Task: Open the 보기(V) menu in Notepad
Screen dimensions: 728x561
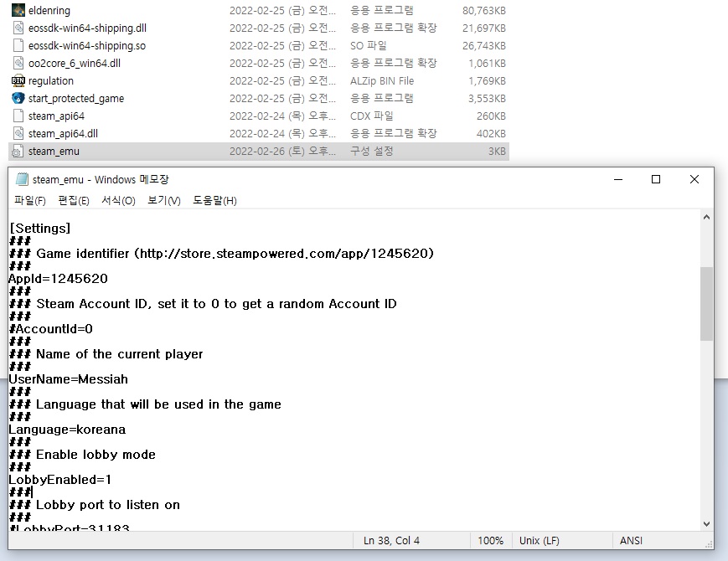Action: (x=164, y=200)
